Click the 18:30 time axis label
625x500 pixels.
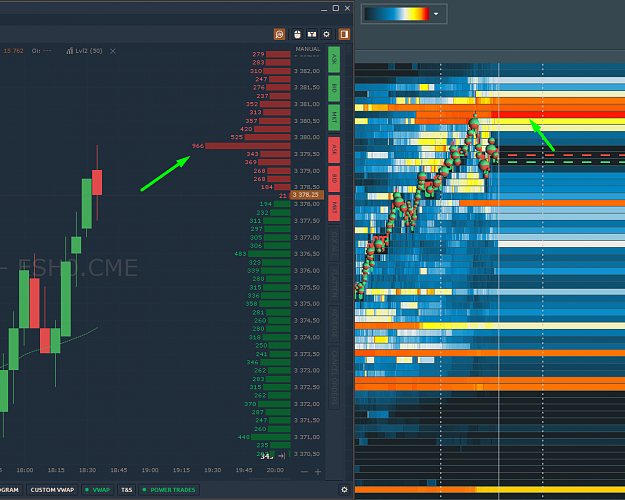pyautogui.click(x=87, y=470)
